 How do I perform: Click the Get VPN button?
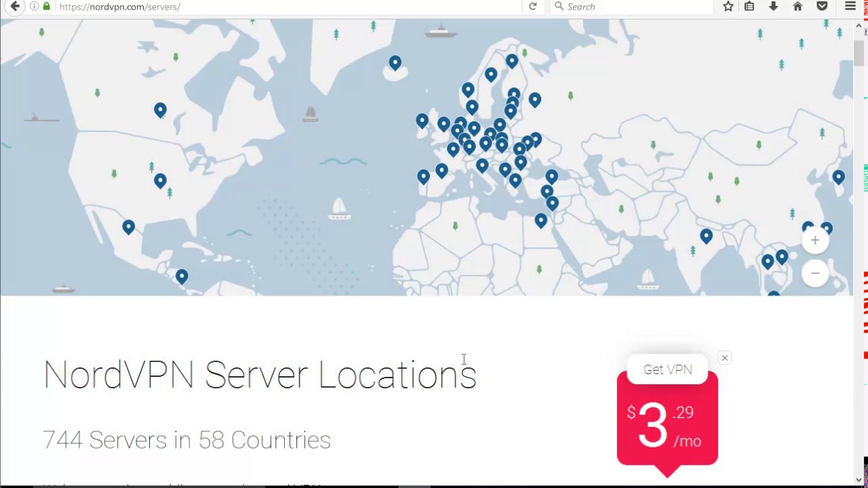[668, 369]
